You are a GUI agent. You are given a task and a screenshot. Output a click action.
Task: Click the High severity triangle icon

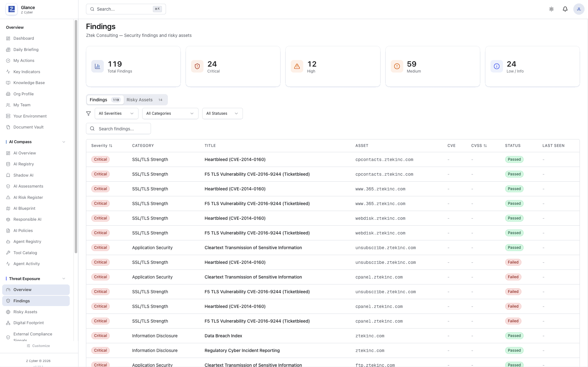click(x=297, y=66)
